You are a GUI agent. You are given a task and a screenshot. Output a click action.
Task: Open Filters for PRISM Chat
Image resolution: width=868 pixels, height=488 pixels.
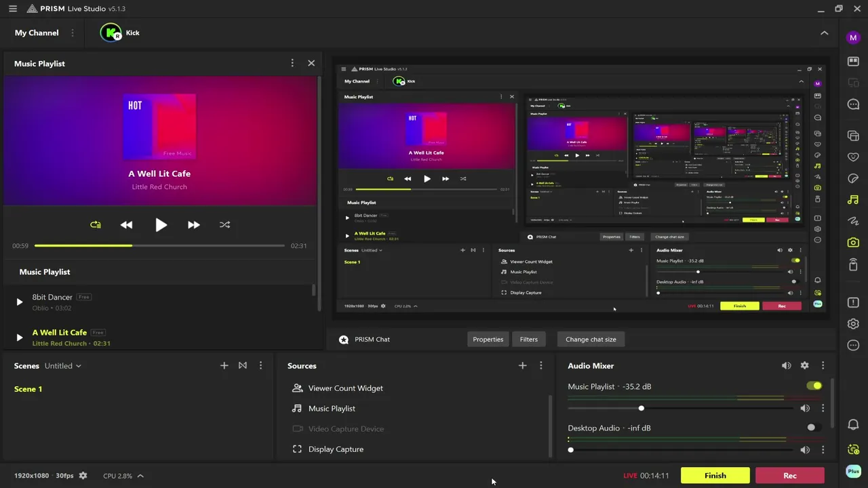(x=529, y=339)
